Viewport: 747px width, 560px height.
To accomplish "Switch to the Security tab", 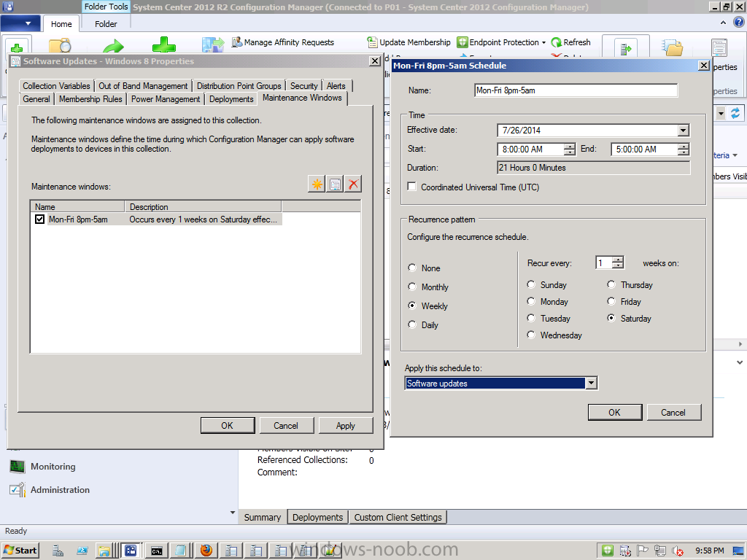I will coord(304,86).
